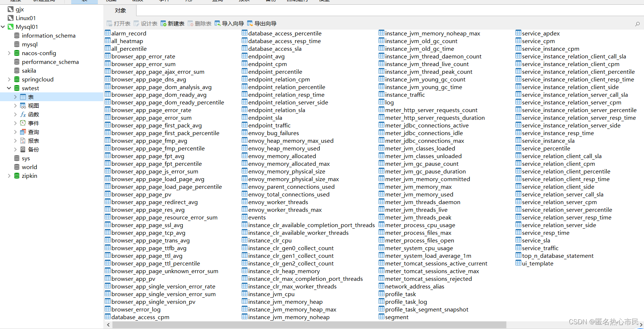Click the 查询 queries node icon

click(23, 132)
